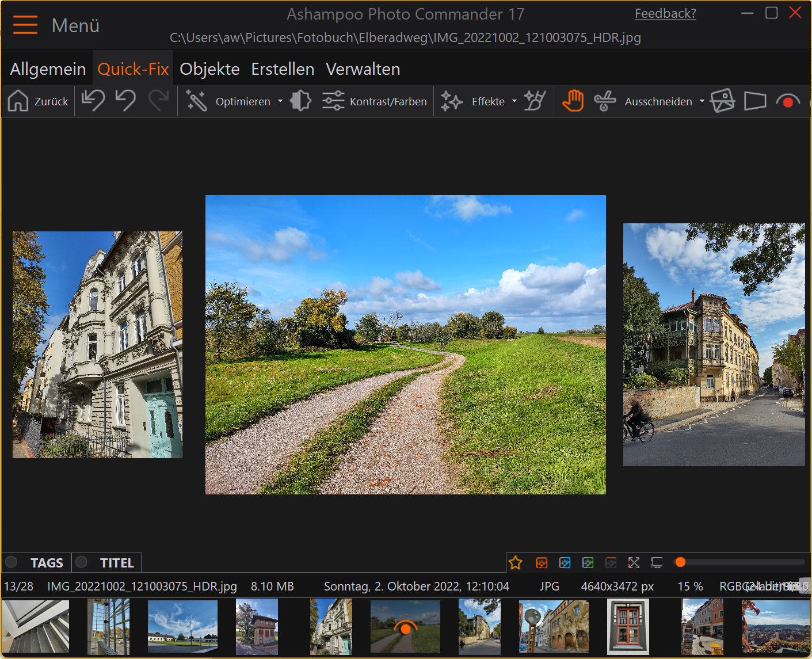Click the fullscreen expand arrows icon
The height and width of the screenshot is (659, 812).
(x=634, y=562)
